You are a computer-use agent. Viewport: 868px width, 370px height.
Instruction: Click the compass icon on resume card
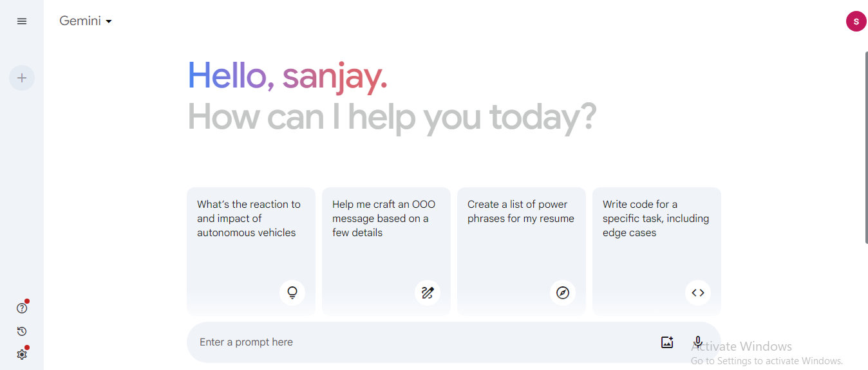[563, 293]
